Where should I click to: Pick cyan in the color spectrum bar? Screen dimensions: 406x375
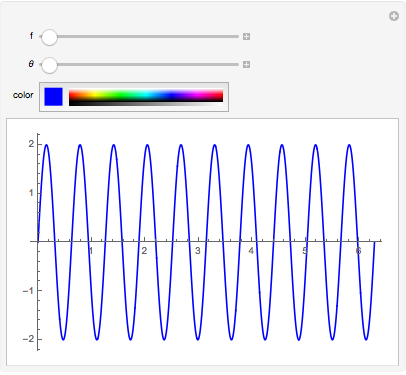pyautogui.click(x=146, y=95)
